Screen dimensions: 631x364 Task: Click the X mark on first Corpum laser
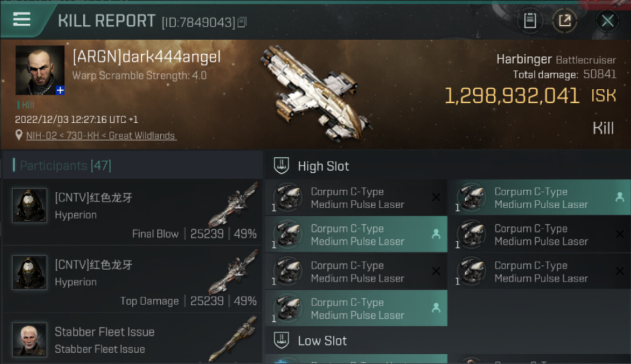pyautogui.click(x=436, y=197)
